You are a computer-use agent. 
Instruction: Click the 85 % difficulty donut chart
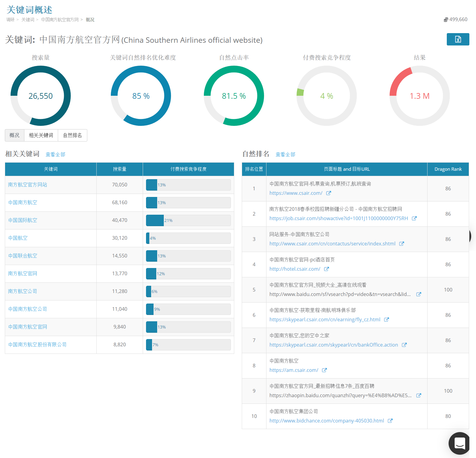point(141,96)
